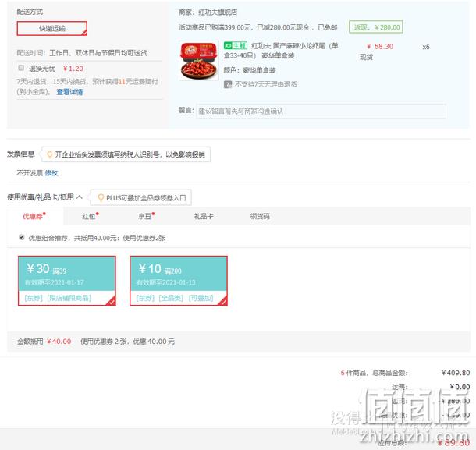476x450 pixels.
Task: Click the total goods amount ¥409.80
Action: pyautogui.click(x=456, y=373)
